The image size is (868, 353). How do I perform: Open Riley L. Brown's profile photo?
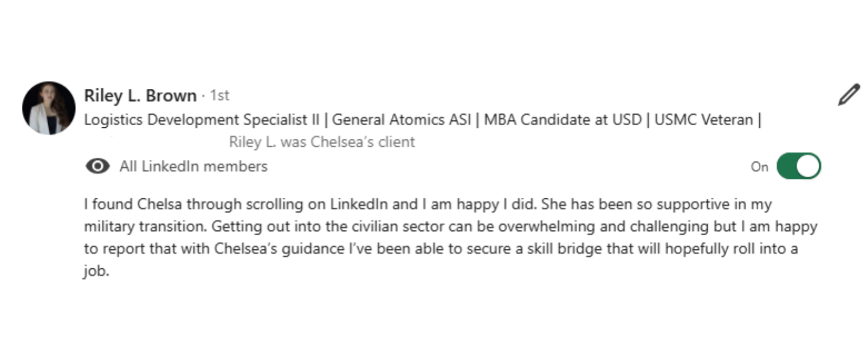(49, 108)
